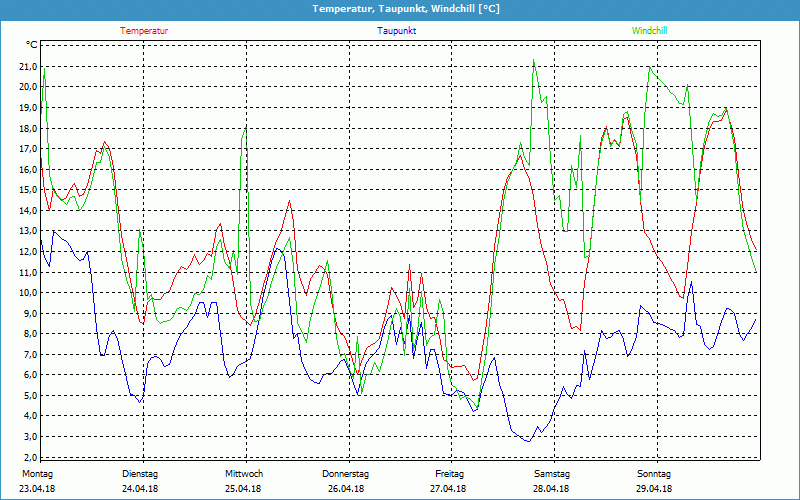Click the 18,0 y-axis value
Image resolution: width=800 pixels, height=500 pixels.
29,128
